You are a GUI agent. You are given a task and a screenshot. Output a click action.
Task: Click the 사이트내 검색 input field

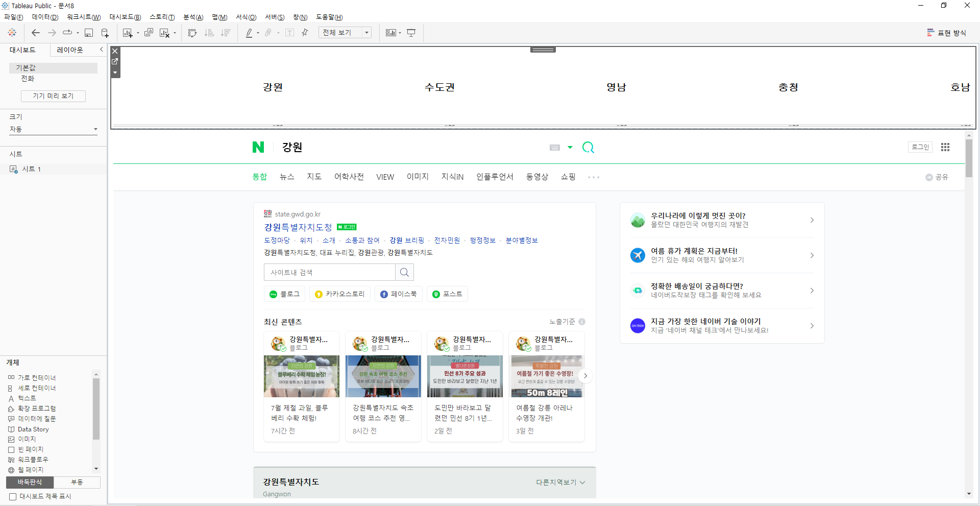(x=330, y=272)
